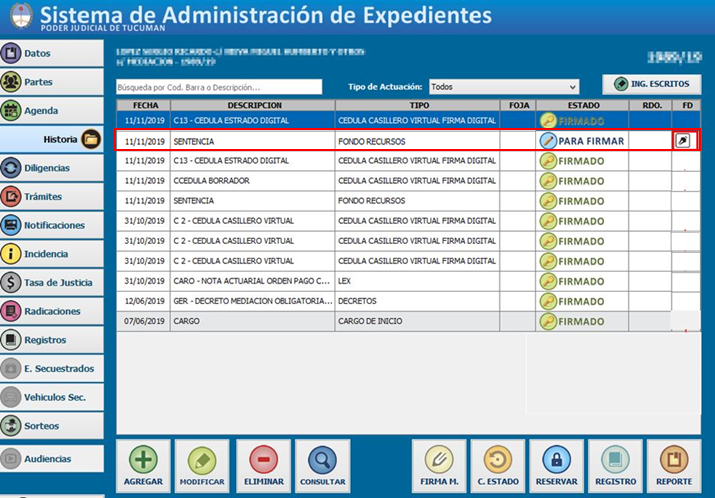Go to the Agenda section
The width and height of the screenshot is (715, 498).
pos(52,110)
